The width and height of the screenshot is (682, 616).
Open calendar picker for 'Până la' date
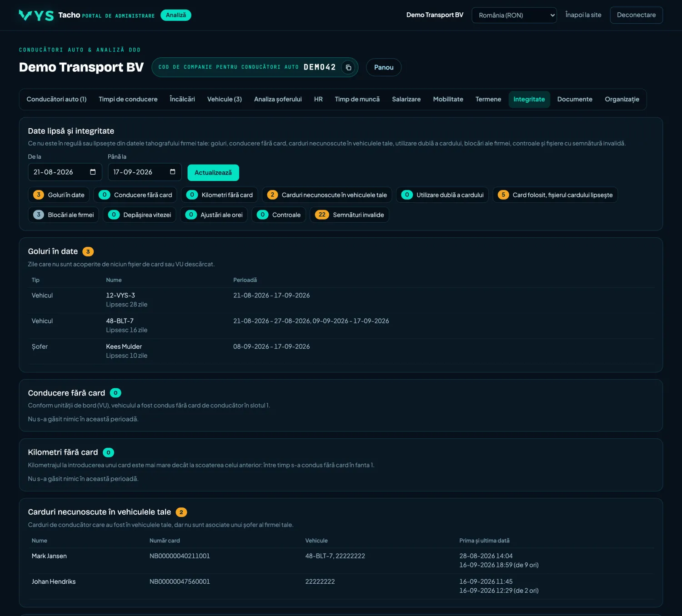tap(172, 172)
